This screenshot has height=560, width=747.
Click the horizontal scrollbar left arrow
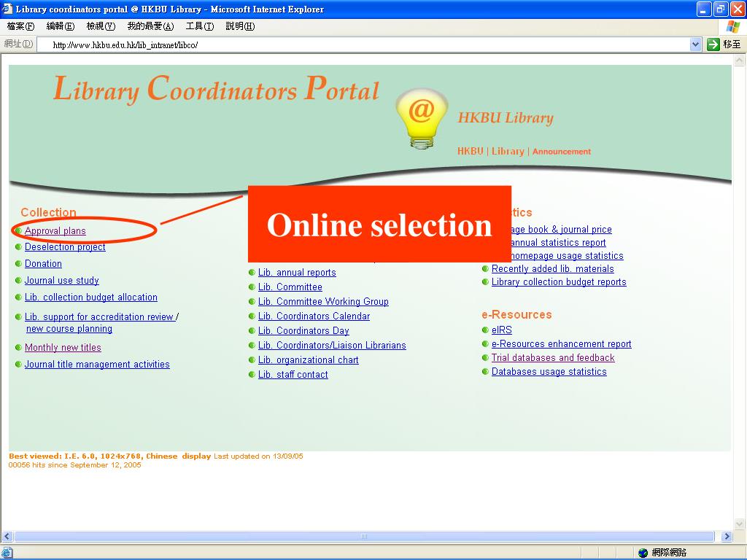7,536
